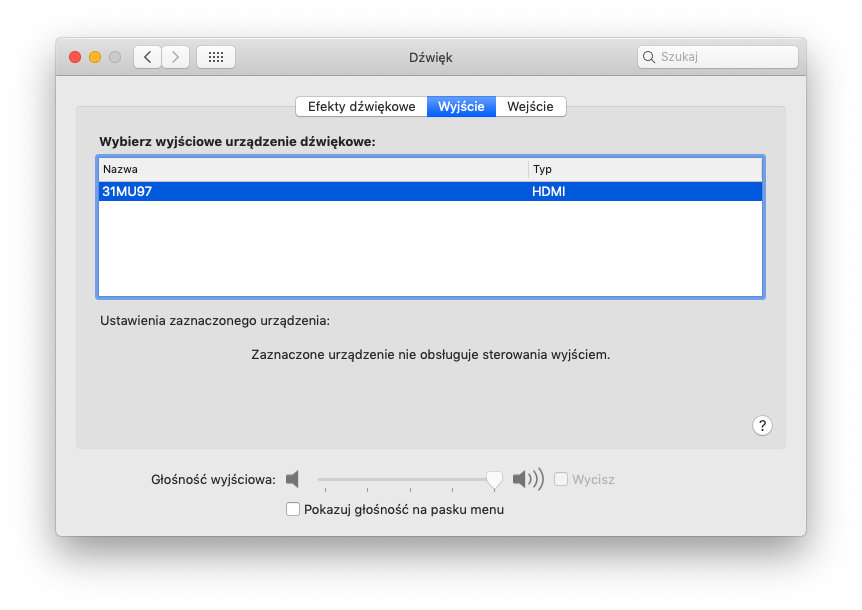The width and height of the screenshot is (862, 610).
Task: Click the HDMI type cell
Action: 549,191
